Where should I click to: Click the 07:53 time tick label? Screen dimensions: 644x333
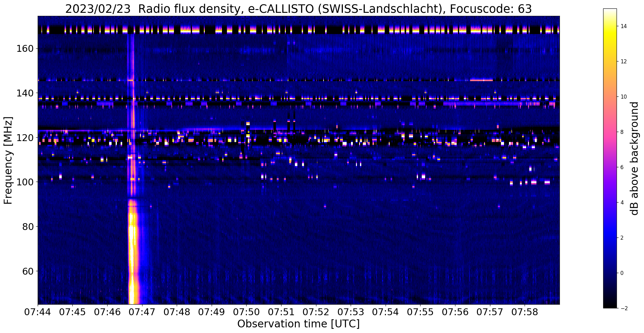tap(351, 312)
